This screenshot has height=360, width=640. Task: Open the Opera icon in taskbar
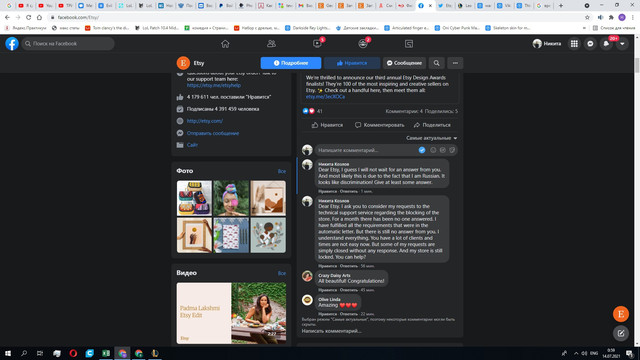[73, 353]
